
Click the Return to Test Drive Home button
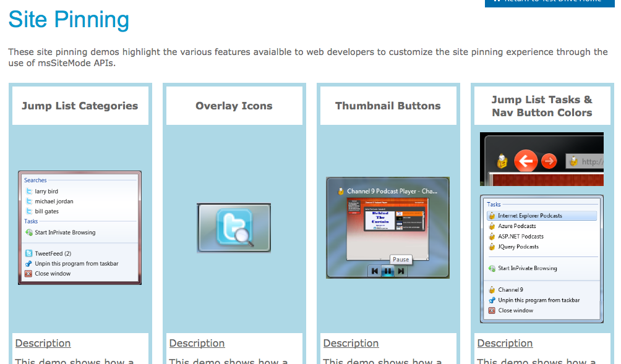[550, 2]
